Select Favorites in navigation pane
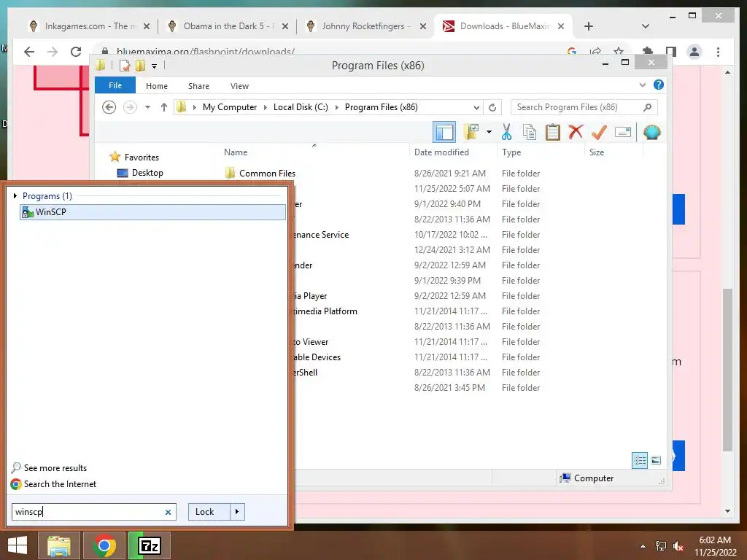 click(142, 157)
